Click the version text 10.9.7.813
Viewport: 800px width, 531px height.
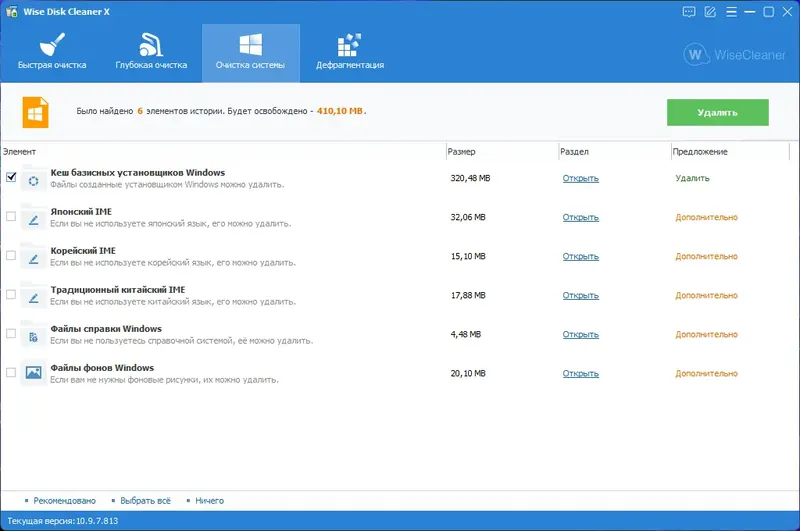point(97,521)
